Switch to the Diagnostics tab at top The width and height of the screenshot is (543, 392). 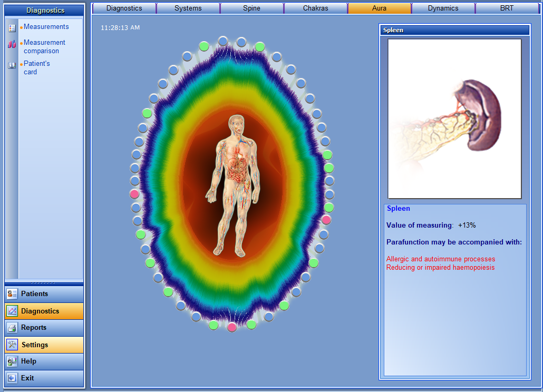(124, 8)
